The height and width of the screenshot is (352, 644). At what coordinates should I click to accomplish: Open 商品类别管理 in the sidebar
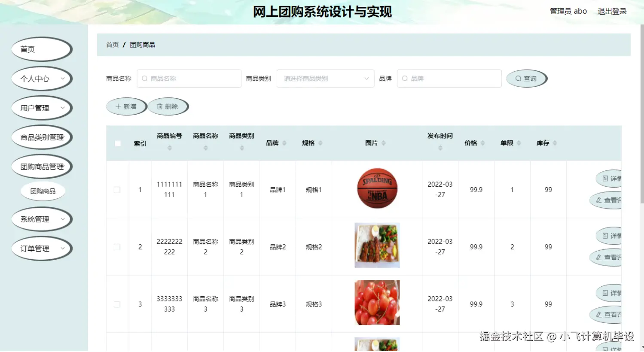tap(42, 137)
